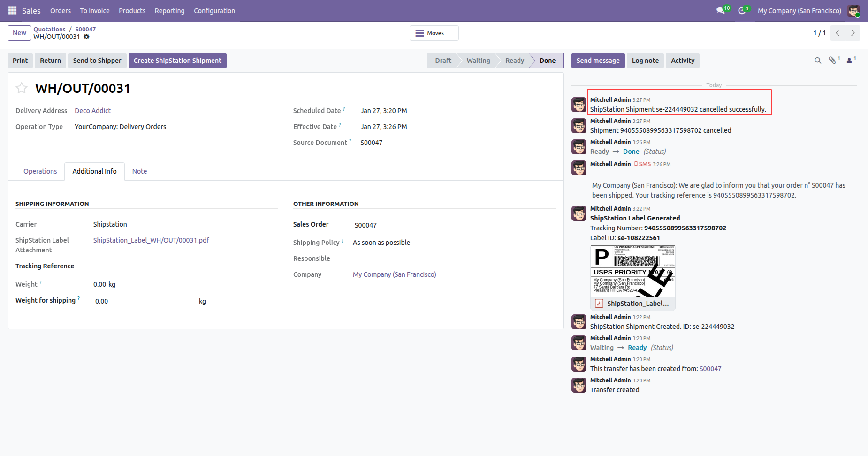Expand the Reporting menu

(169, 10)
